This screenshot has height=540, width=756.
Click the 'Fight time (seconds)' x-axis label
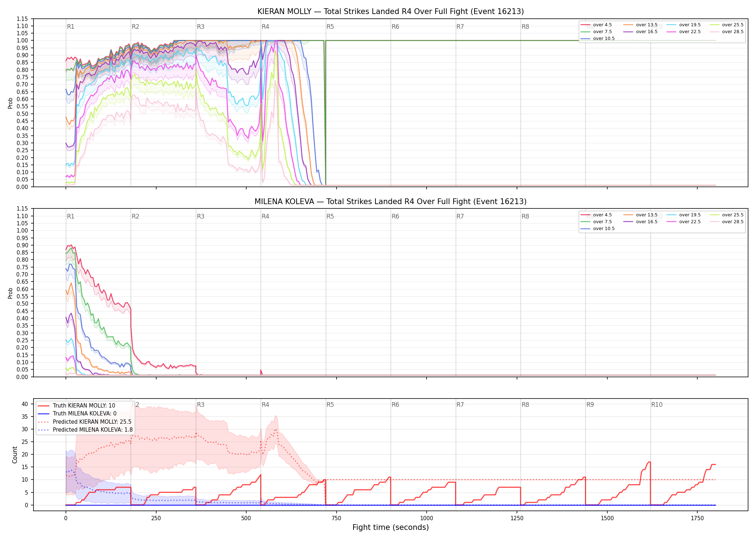click(391, 527)
